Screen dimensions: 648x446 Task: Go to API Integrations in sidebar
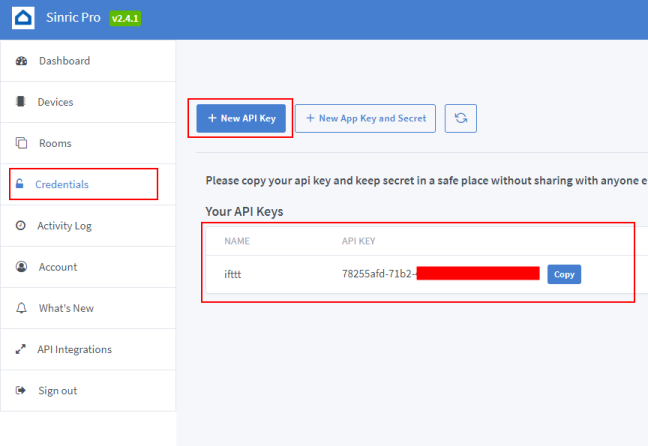pos(75,349)
